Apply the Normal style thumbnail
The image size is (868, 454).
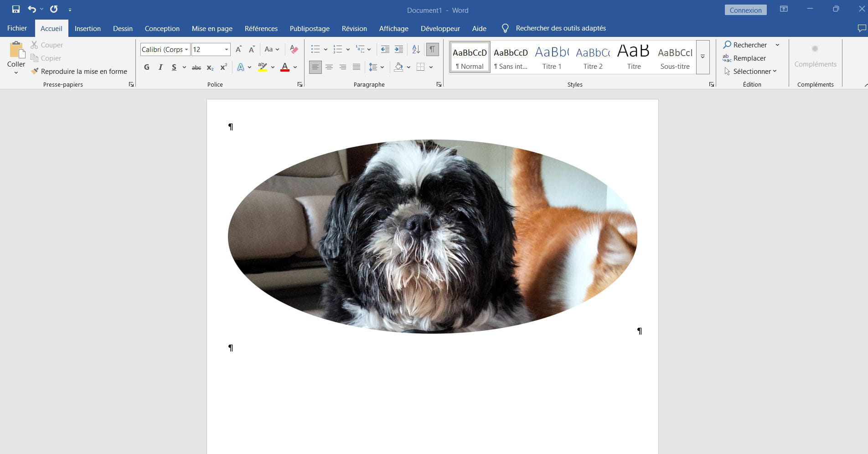tap(470, 57)
